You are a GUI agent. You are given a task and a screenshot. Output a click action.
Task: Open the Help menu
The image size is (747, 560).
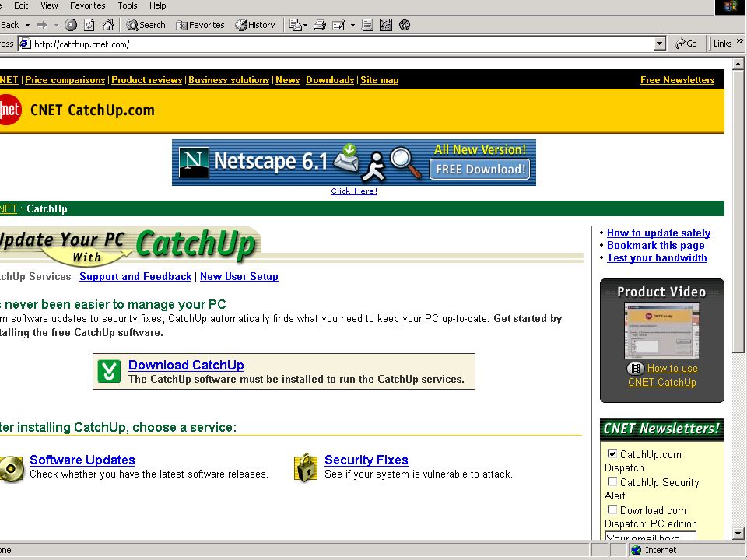coord(158,5)
